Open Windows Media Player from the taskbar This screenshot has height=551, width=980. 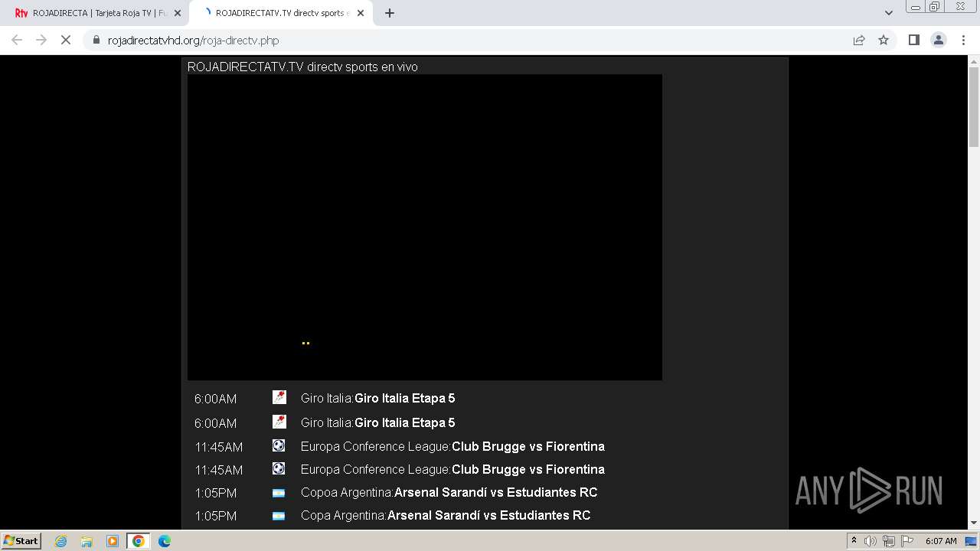[x=113, y=541]
